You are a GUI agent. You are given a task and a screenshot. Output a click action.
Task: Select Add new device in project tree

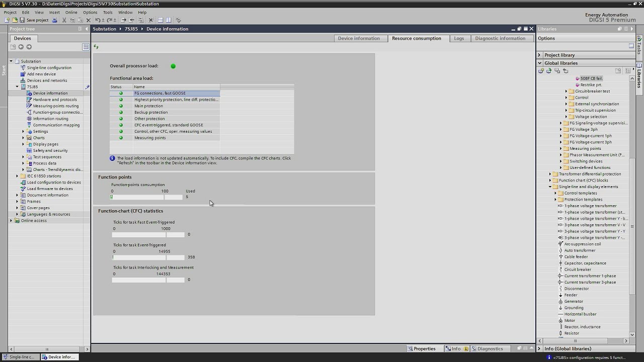pos(41,74)
